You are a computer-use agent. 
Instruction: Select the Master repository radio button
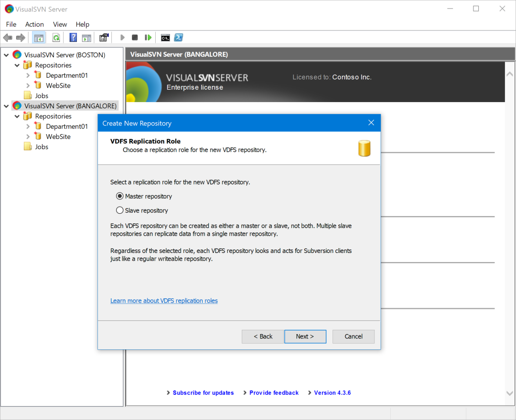tap(120, 196)
